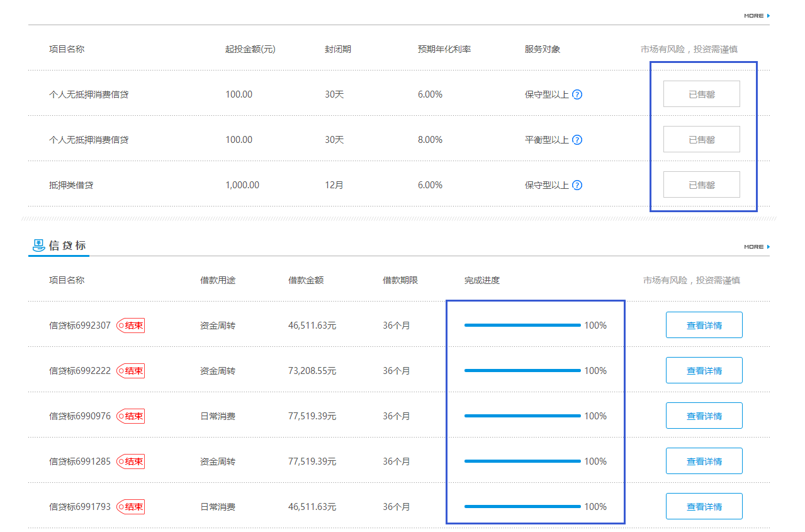
Task: Open project 信贷标6991285 name link
Action: coord(80,461)
